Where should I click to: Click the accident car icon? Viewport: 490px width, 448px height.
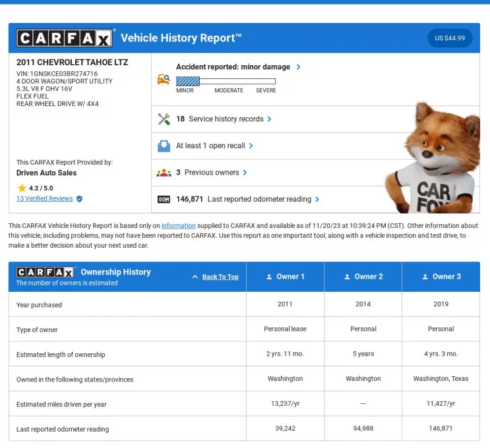[164, 80]
